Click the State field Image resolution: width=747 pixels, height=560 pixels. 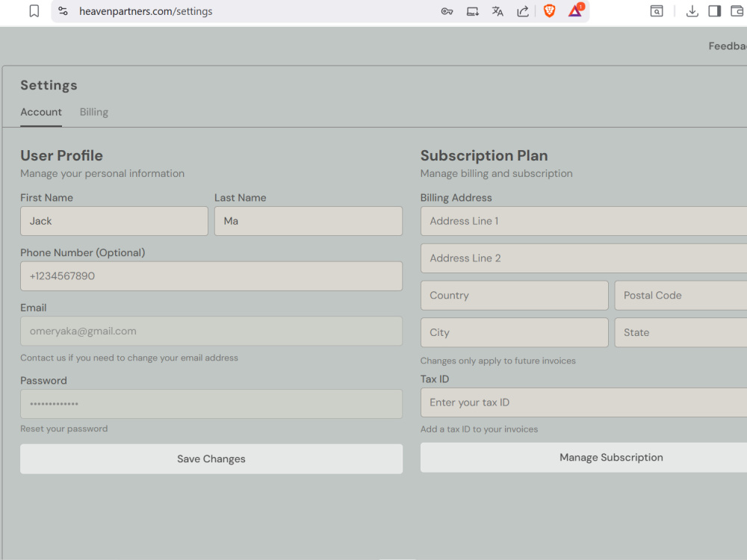pos(681,332)
